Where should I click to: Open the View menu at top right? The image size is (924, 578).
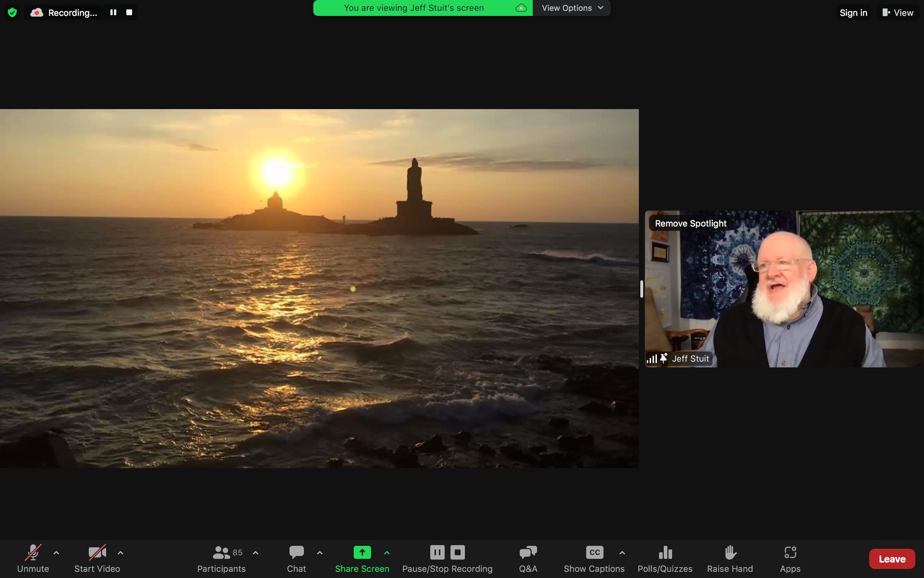coord(898,13)
